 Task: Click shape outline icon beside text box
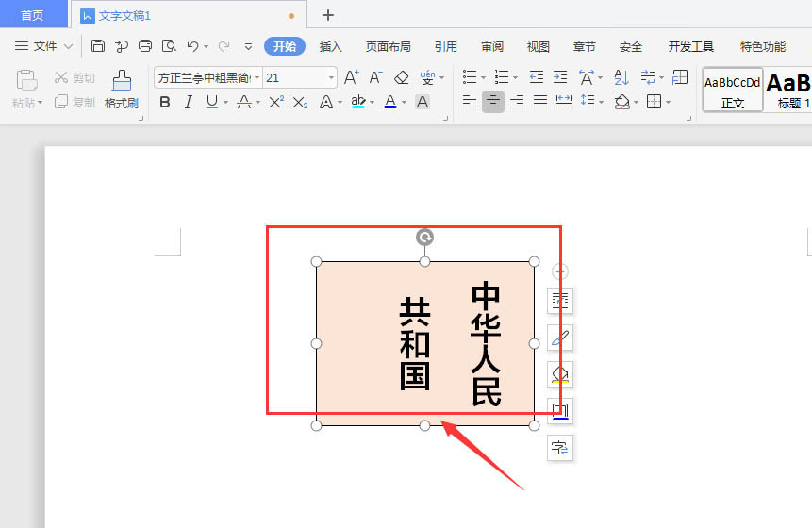(x=560, y=411)
